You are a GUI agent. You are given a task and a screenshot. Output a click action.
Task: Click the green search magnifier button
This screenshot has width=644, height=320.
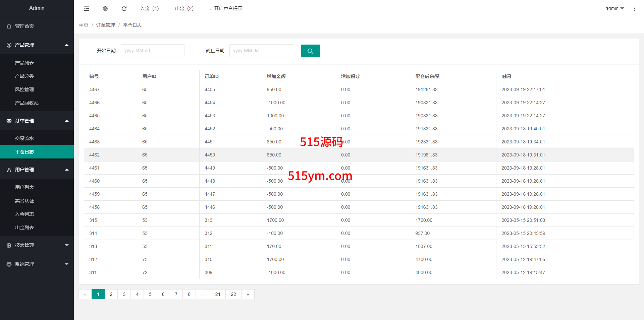[310, 51]
